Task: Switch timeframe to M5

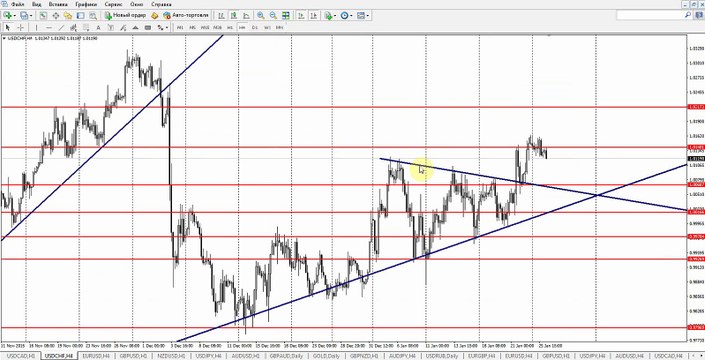Action: coord(192,27)
